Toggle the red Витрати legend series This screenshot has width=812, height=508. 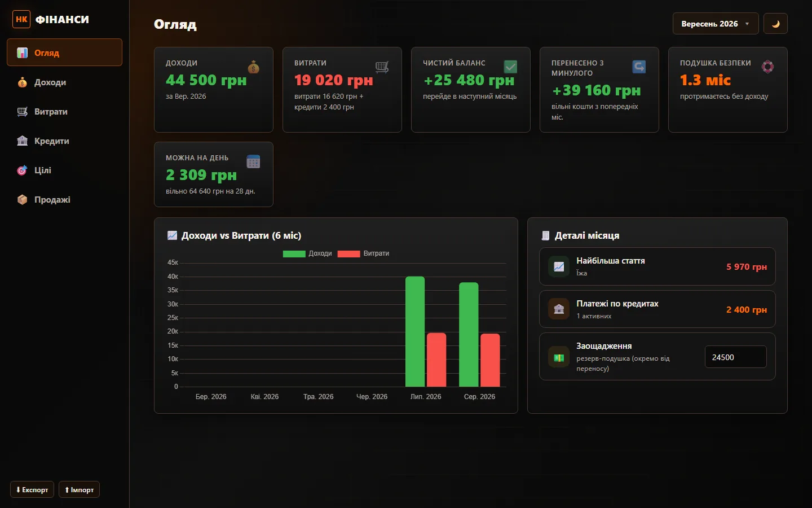[x=363, y=253]
